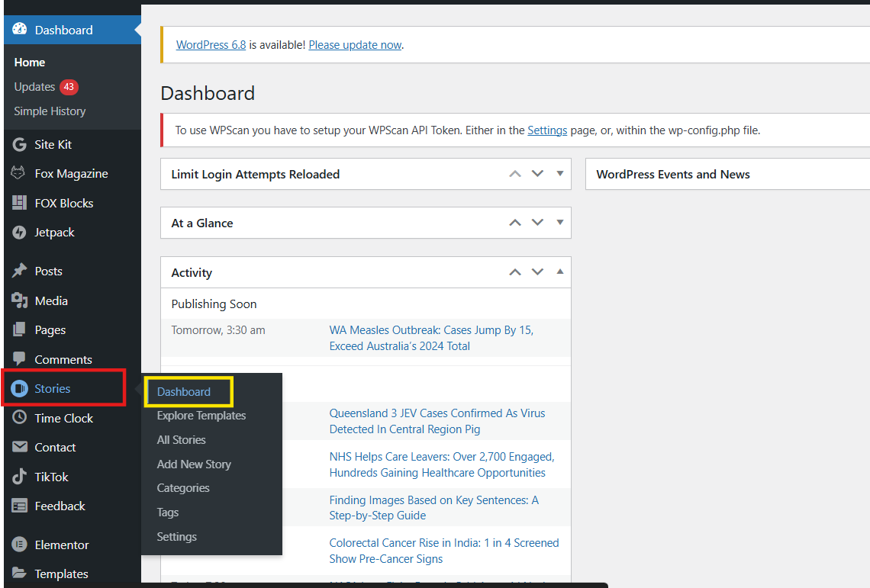
Task: Open Home under Dashboard menu
Action: 30,62
